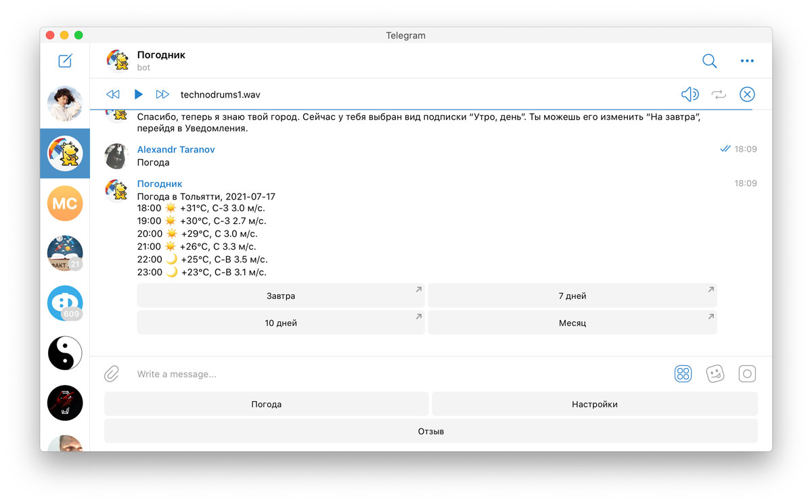Click the Погода keyboard button
812x504 pixels.
tap(267, 404)
